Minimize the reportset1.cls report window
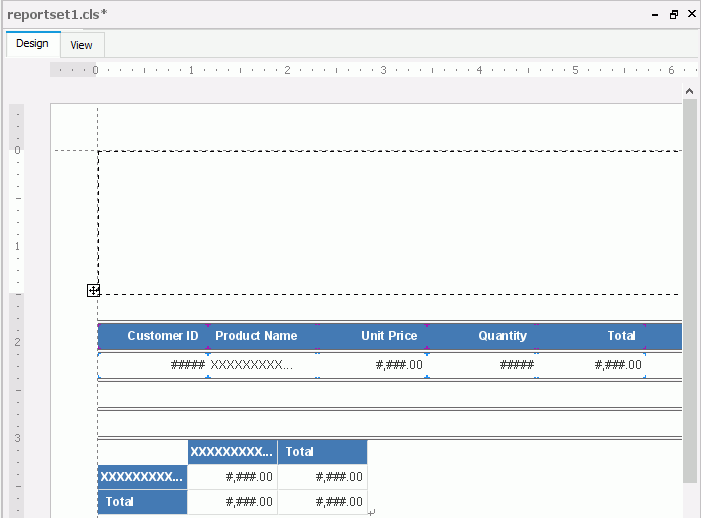701x518 pixels. 654,15
